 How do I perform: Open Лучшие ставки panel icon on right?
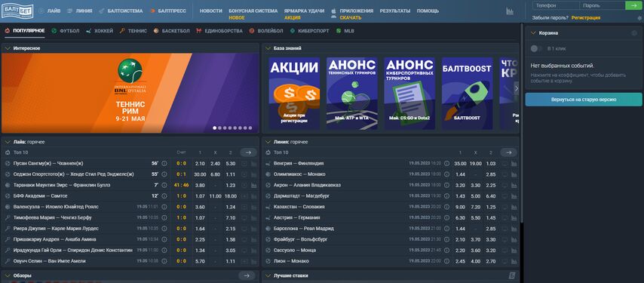512,275
